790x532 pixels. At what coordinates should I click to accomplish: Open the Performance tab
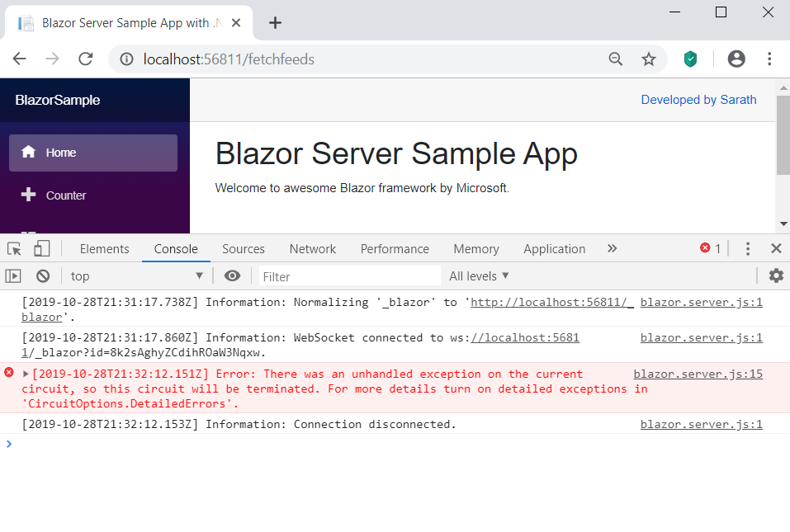pyautogui.click(x=395, y=249)
